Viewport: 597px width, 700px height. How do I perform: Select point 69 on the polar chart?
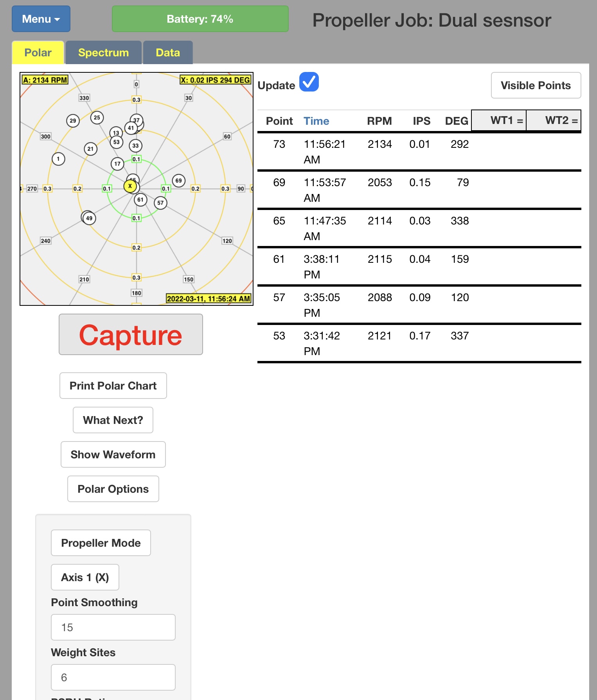pos(179,181)
